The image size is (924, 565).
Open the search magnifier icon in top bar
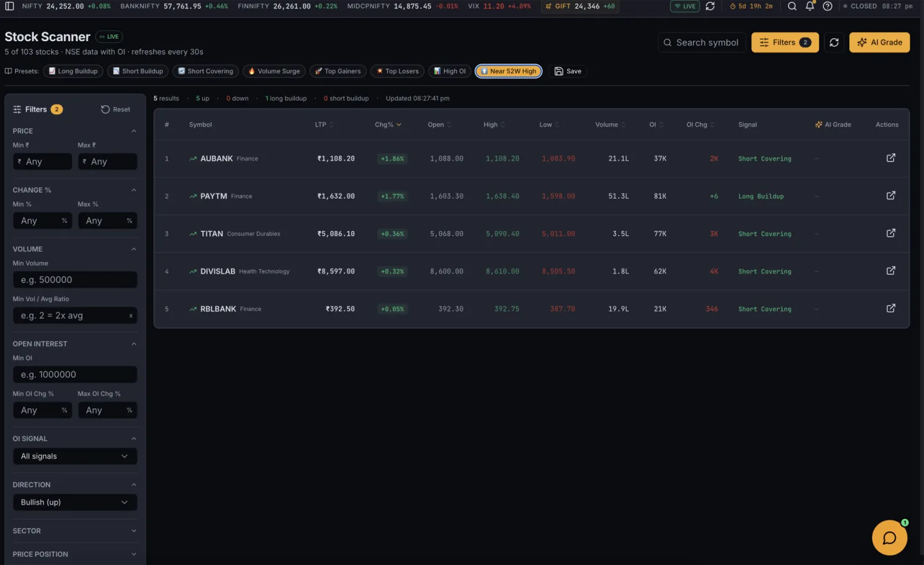tap(792, 6)
